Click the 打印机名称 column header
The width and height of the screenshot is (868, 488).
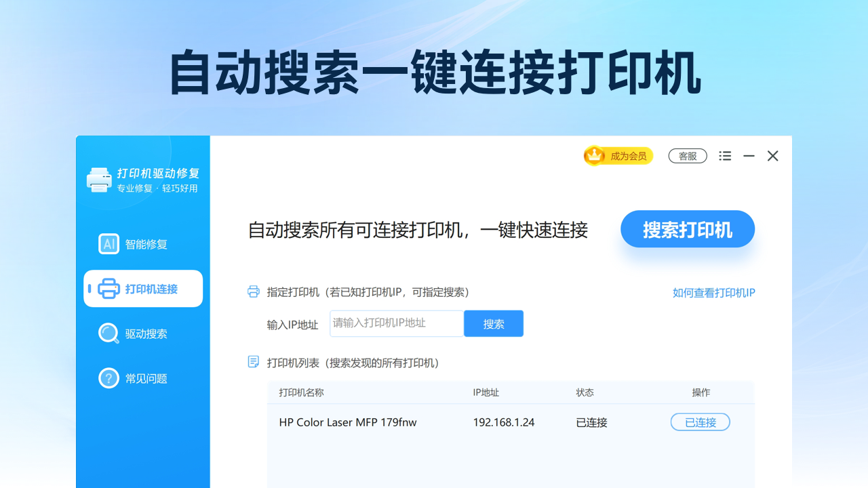click(301, 392)
